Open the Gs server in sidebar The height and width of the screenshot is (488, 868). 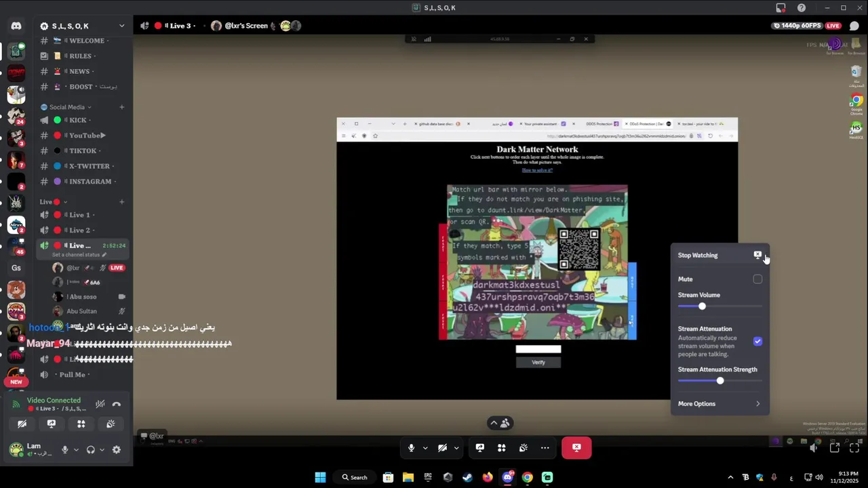point(16,268)
